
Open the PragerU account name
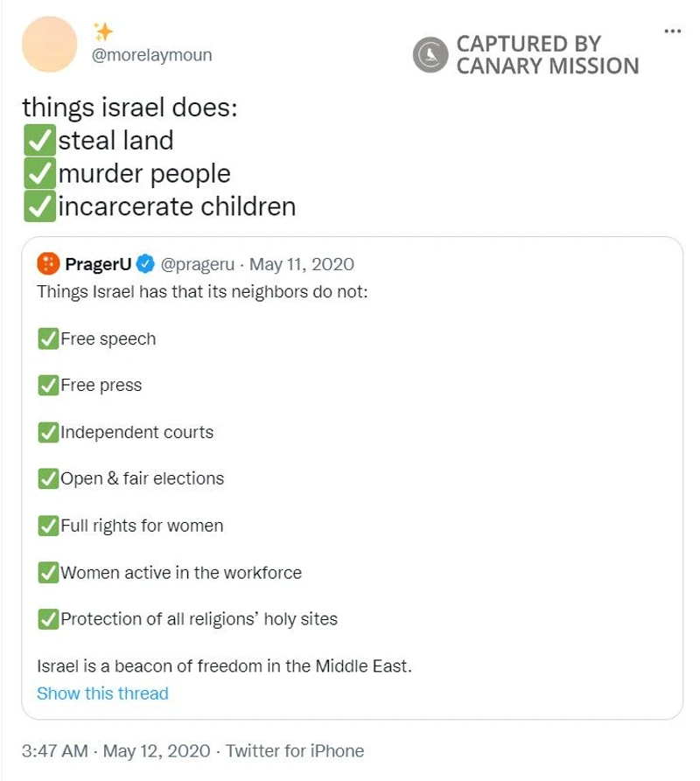[x=98, y=264]
